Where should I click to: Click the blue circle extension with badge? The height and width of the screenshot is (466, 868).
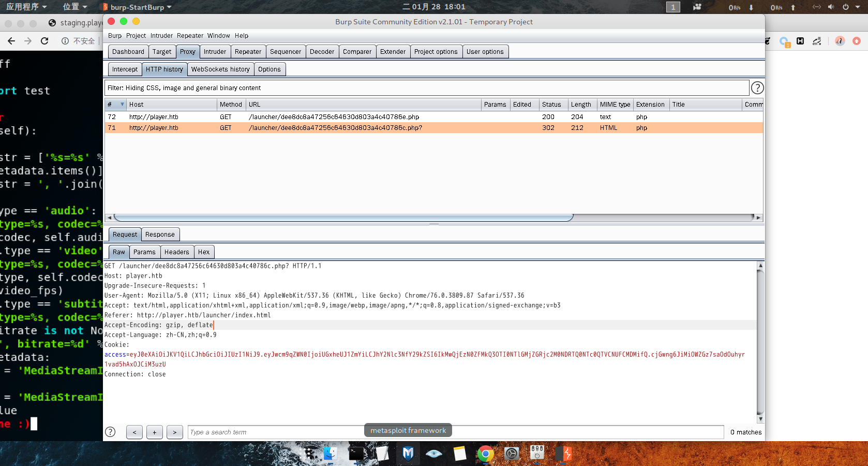click(784, 41)
